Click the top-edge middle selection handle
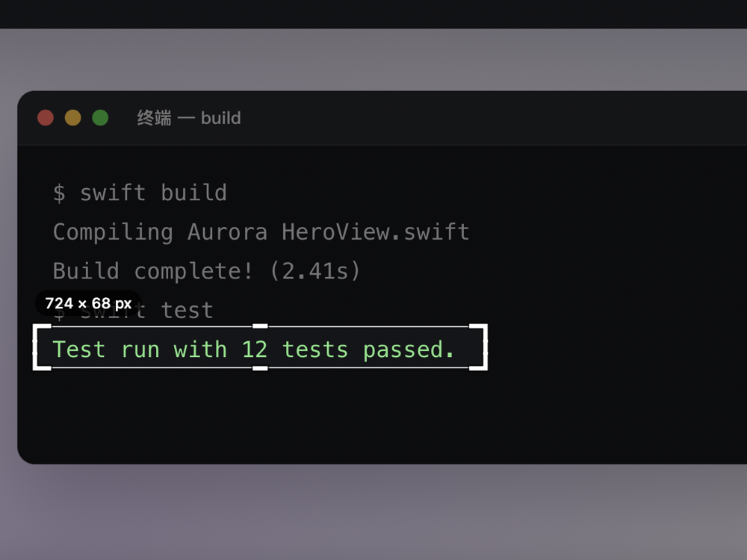 point(260,326)
